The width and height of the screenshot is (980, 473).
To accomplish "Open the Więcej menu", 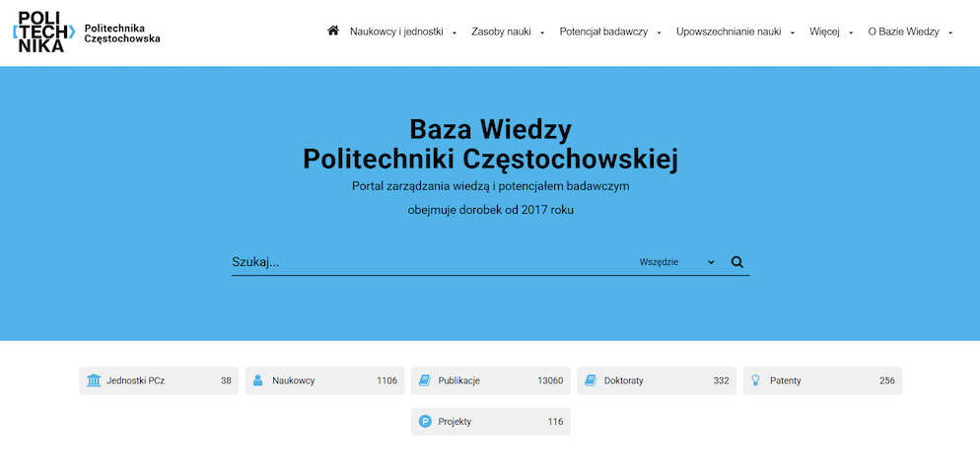I will tap(824, 32).
